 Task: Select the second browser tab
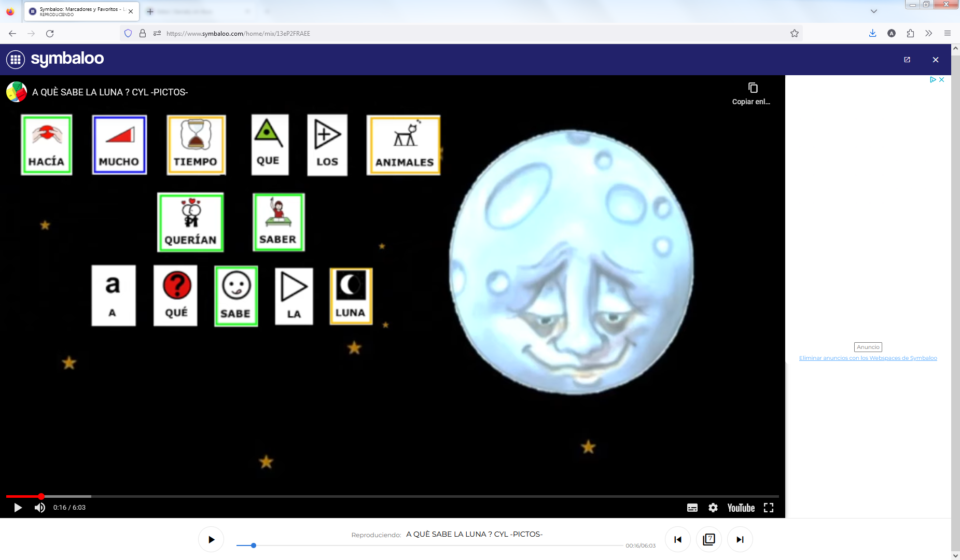click(197, 11)
